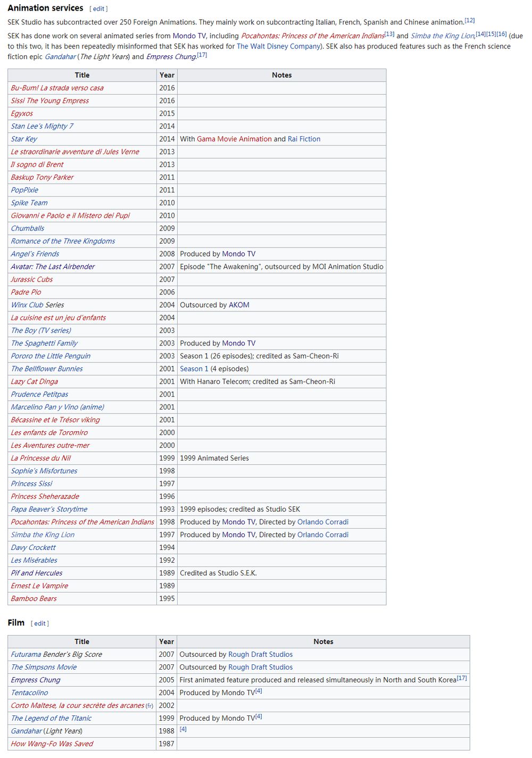Open Gama Movie Animation link
The height and width of the screenshot is (758, 532).
pos(234,139)
